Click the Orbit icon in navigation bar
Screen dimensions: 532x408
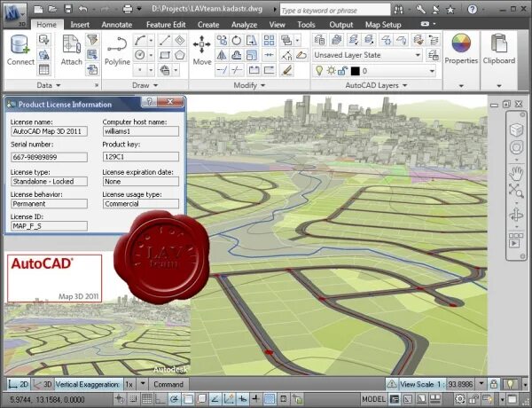(516, 215)
